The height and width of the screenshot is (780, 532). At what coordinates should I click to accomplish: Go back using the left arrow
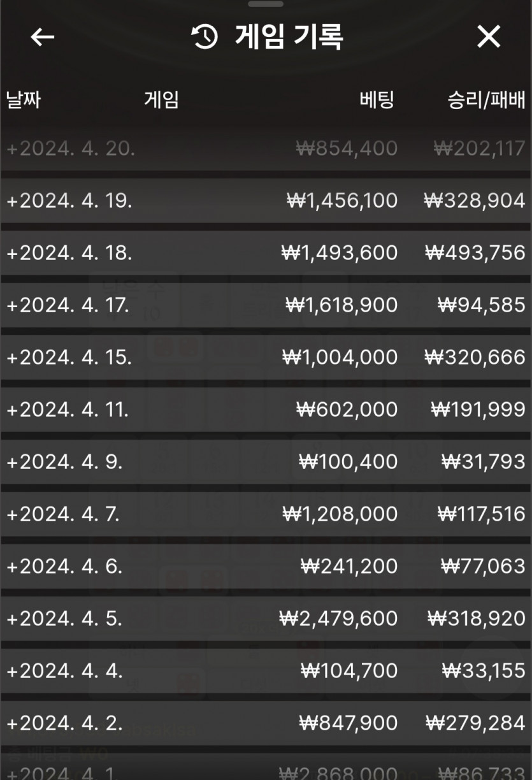pos(43,38)
